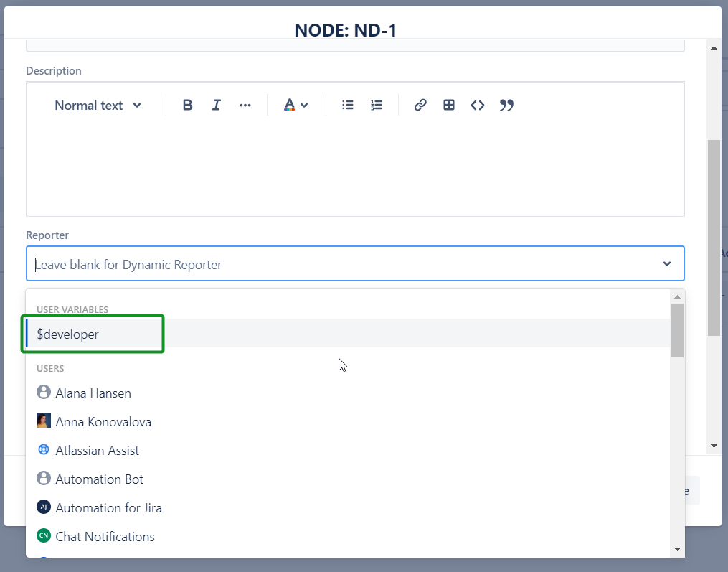Collapse the Reporter dropdown chevron
Image resolution: width=728 pixels, height=572 pixels.
667,264
